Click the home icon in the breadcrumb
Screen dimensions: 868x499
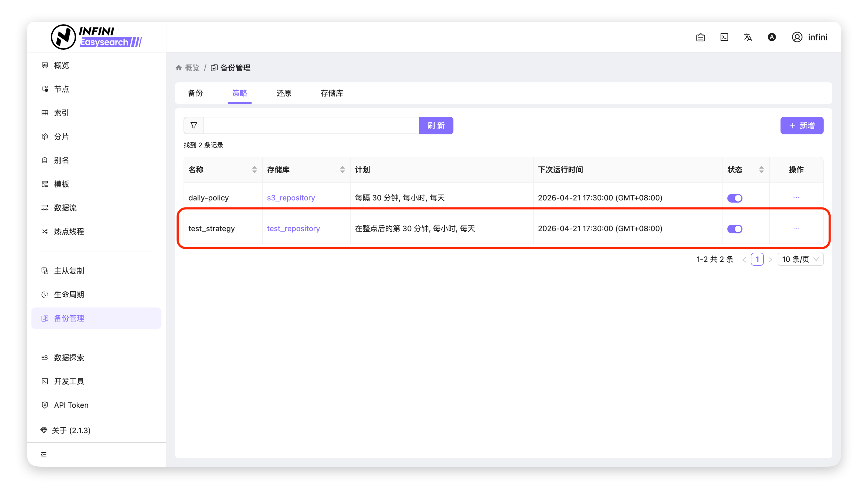pos(179,68)
